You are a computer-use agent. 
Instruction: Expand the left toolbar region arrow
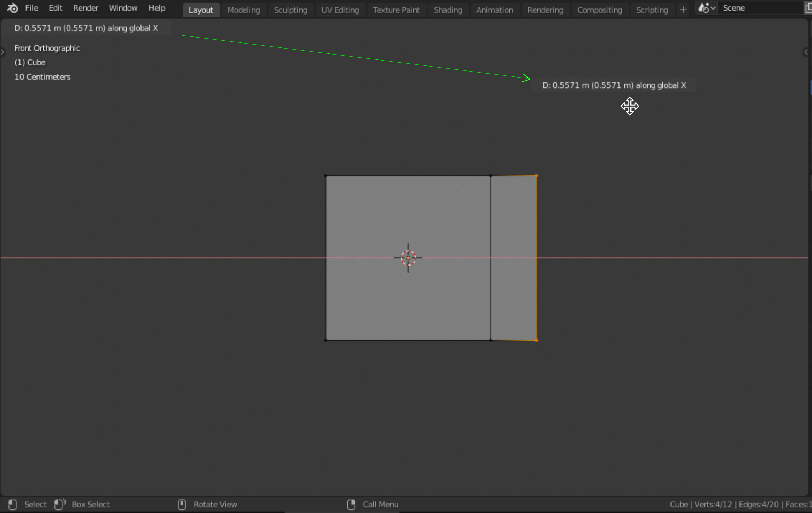(x=2, y=52)
